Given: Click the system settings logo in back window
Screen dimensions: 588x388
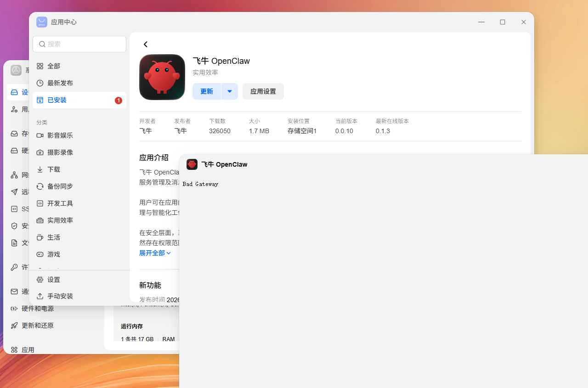Looking at the screenshot, I should [x=16, y=70].
